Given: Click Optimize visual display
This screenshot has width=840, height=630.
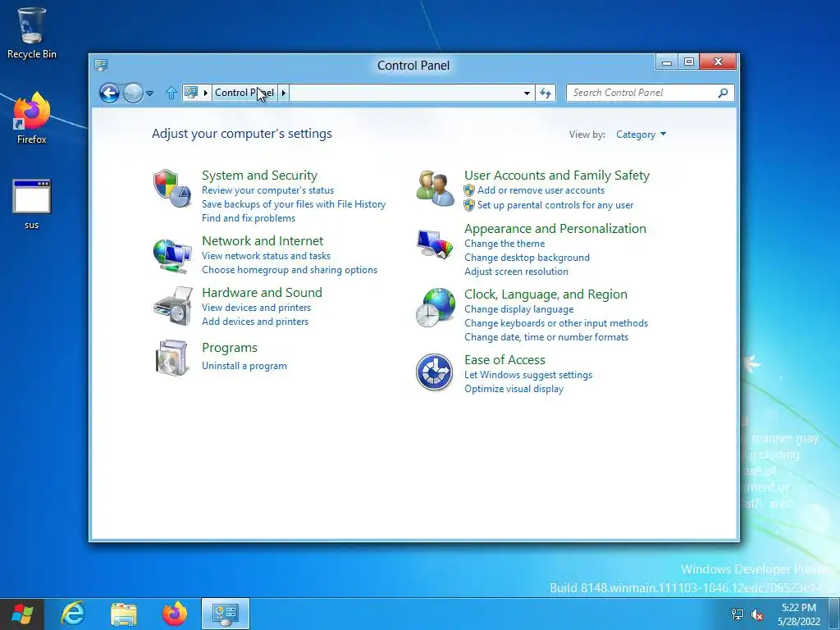Looking at the screenshot, I should tap(514, 389).
